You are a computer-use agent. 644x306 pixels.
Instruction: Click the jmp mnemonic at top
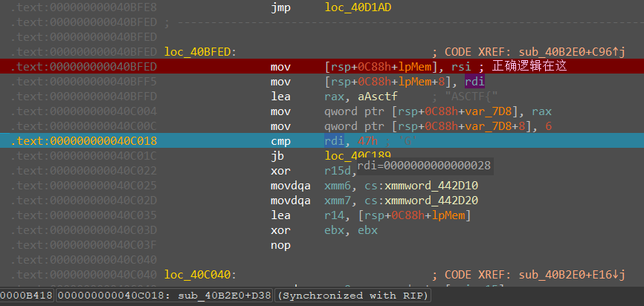[x=280, y=7]
